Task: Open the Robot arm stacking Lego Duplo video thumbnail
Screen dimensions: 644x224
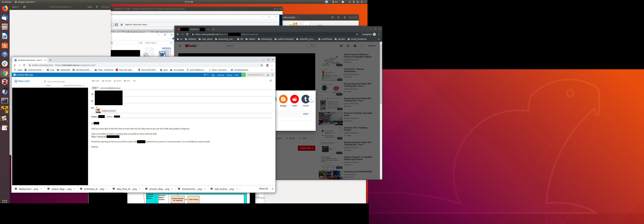Action: 330,119
